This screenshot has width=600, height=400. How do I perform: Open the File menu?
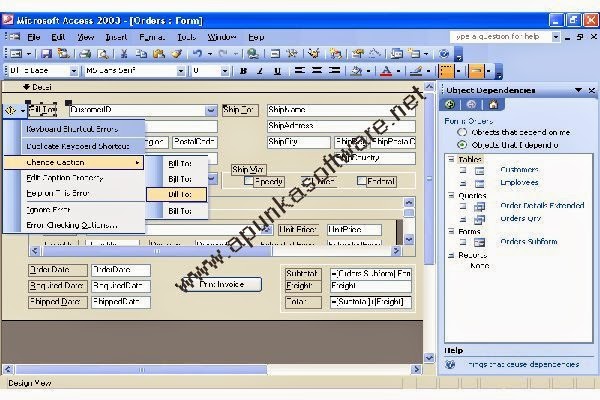(34, 37)
